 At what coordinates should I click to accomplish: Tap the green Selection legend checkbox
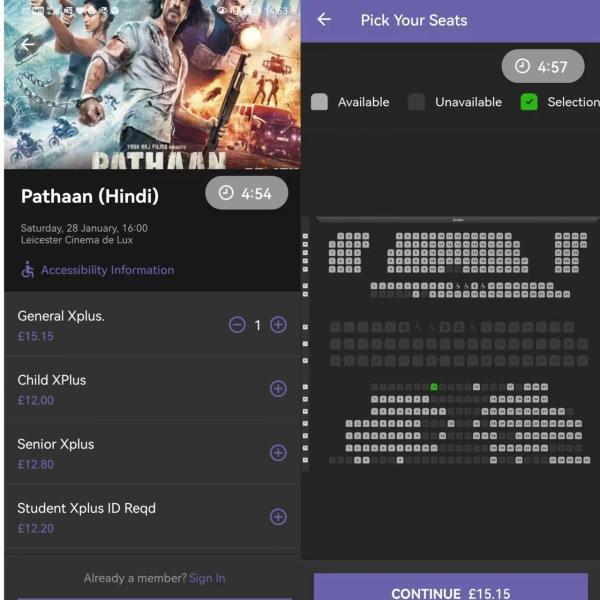click(x=529, y=102)
